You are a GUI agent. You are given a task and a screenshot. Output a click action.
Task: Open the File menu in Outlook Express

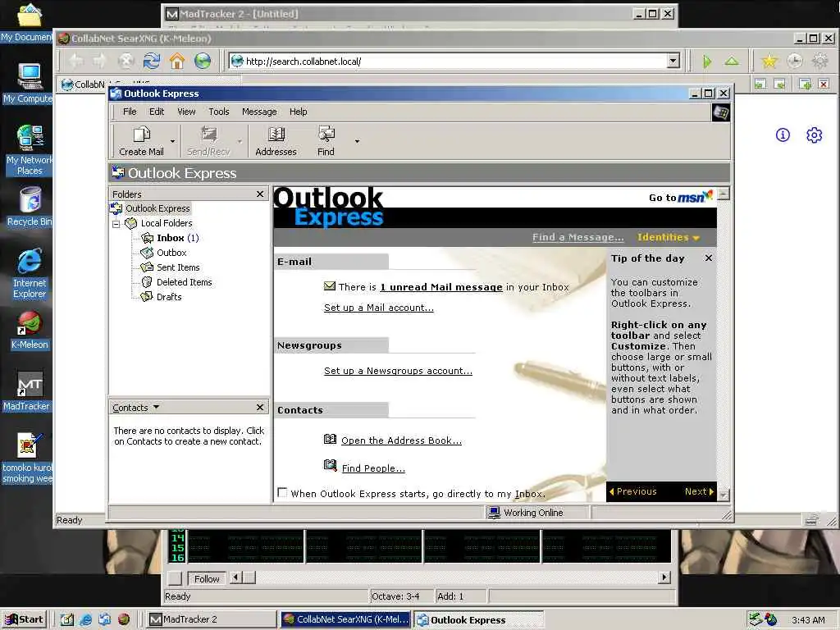point(130,112)
